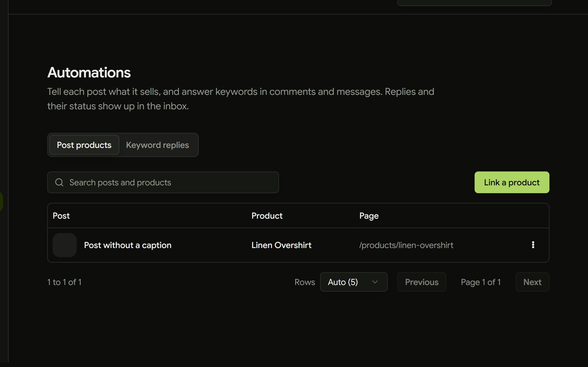588x367 pixels.
Task: Click the Page column header
Action: [369, 216]
